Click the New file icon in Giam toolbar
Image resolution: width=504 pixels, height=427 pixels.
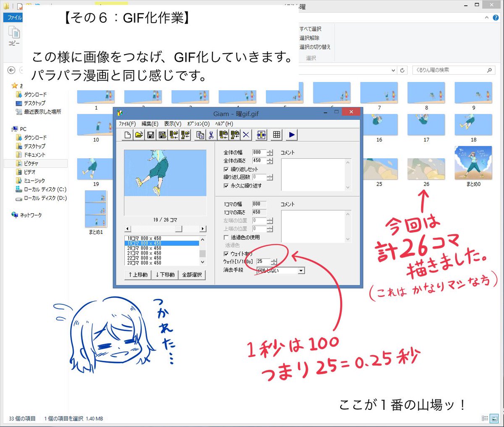[128, 135]
